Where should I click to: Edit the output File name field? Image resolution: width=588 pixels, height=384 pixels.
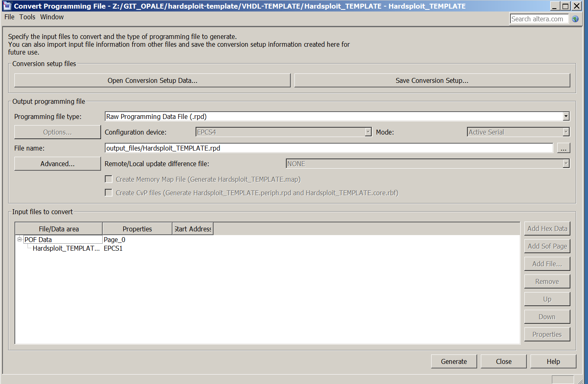(x=329, y=148)
